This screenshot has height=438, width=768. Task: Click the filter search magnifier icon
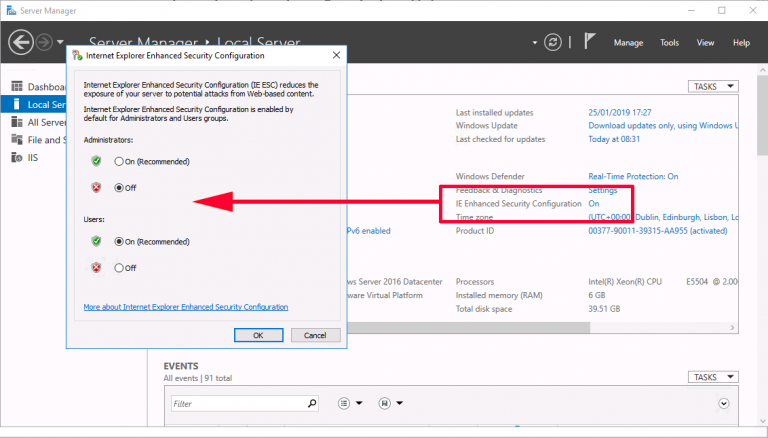312,403
